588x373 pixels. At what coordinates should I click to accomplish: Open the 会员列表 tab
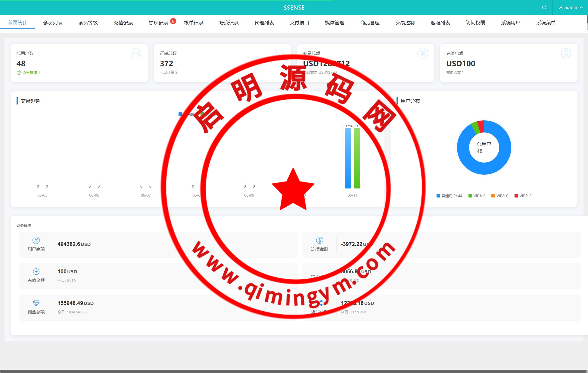point(53,23)
